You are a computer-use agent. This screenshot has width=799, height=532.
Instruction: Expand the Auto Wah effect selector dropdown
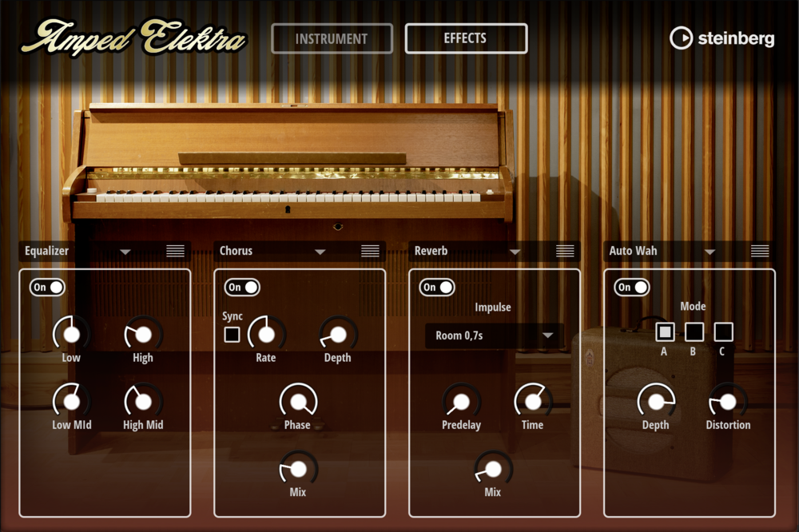711,251
